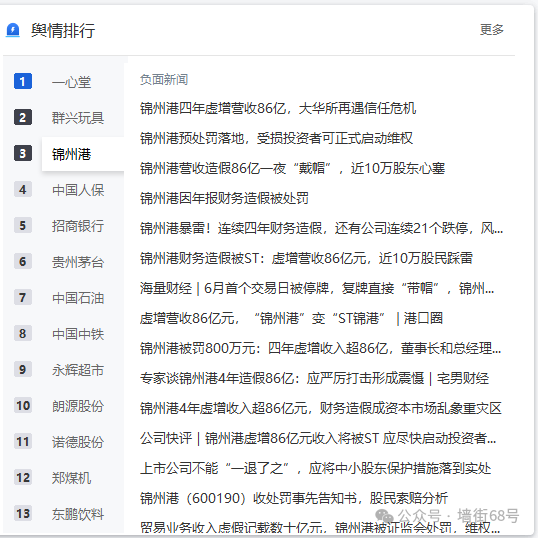Open headline 锦州港因年报财务造假被处罚
The width and height of the screenshot is (538, 538).
click(x=224, y=198)
